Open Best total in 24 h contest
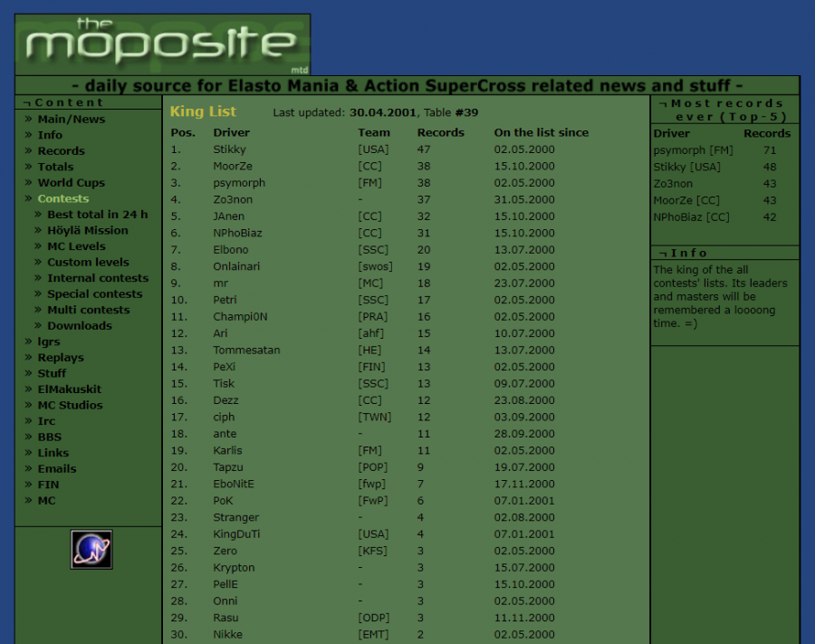 tap(97, 215)
